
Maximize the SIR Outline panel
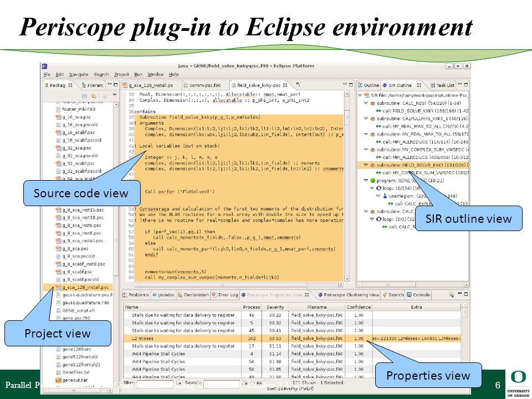466,84
